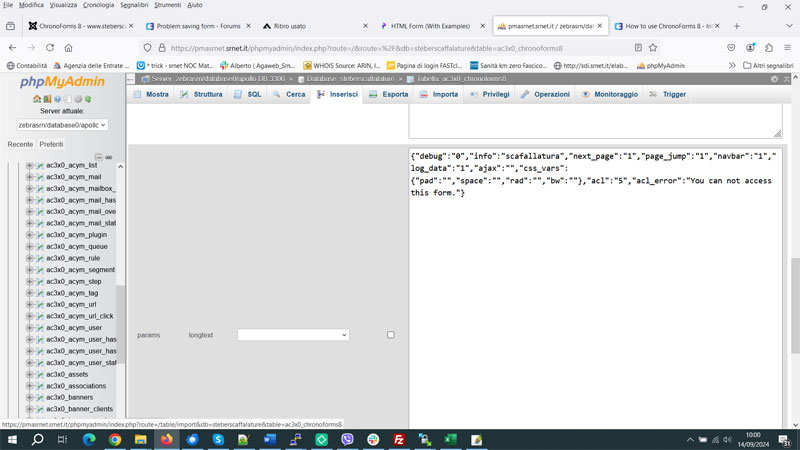The width and height of the screenshot is (800, 450).
Task: Toggle link with main panel icon
Action: [109, 157]
